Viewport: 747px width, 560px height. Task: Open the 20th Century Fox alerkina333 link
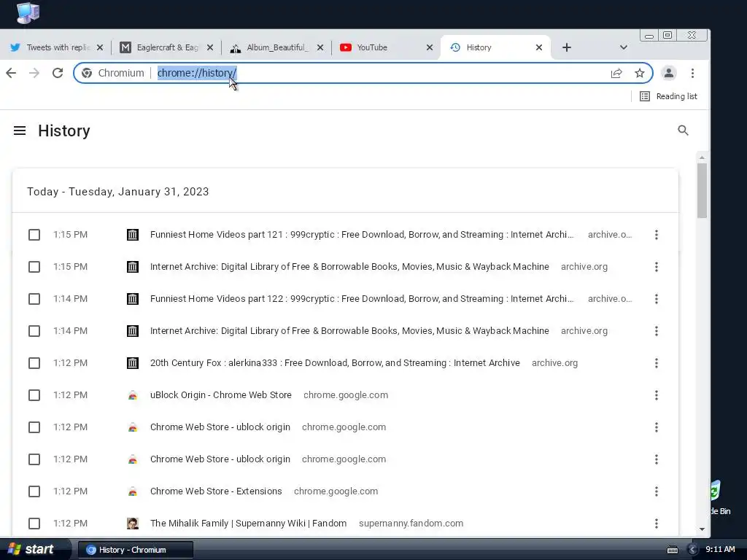(x=335, y=363)
